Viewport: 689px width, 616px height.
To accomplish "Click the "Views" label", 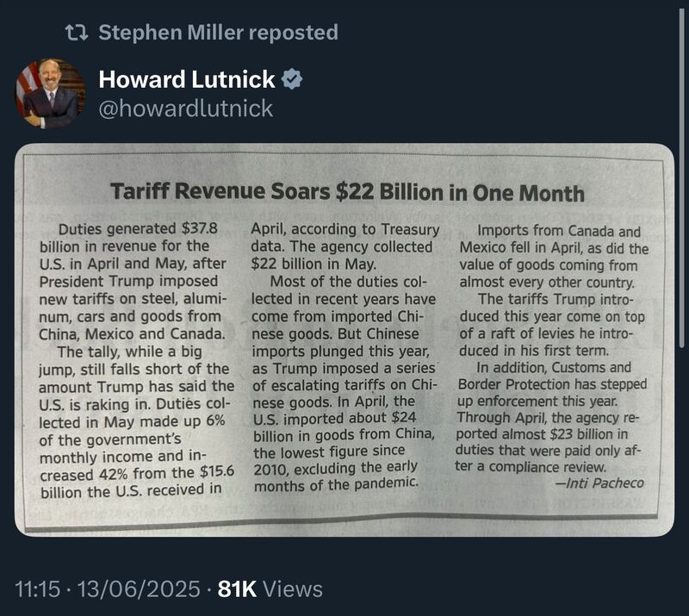I will [294, 589].
